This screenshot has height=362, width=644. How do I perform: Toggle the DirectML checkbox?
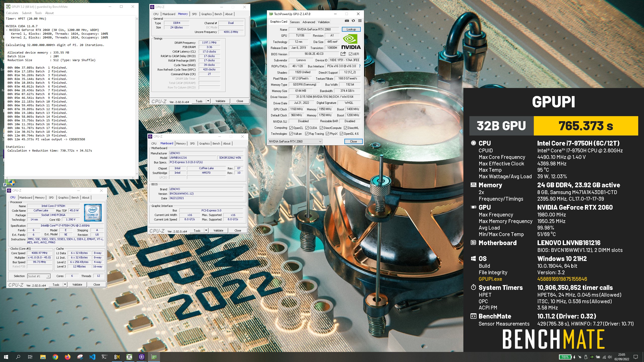point(345,128)
